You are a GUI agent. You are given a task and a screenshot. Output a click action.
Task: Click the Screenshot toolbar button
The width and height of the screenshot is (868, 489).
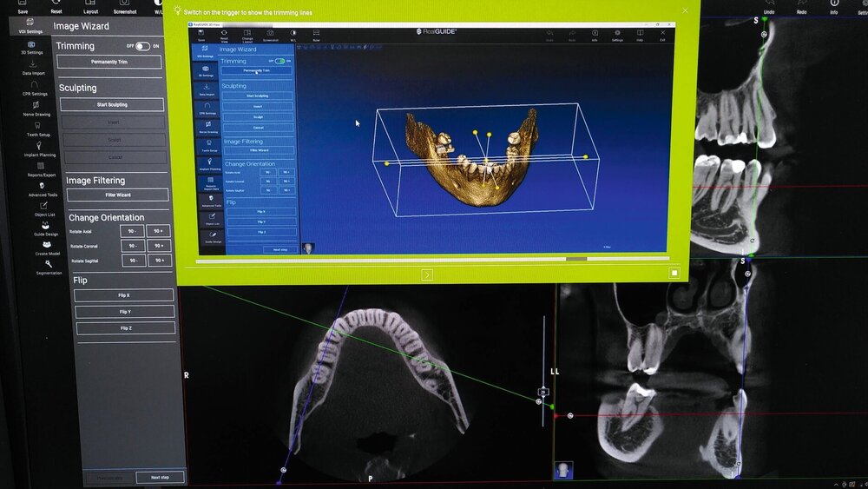[125, 7]
